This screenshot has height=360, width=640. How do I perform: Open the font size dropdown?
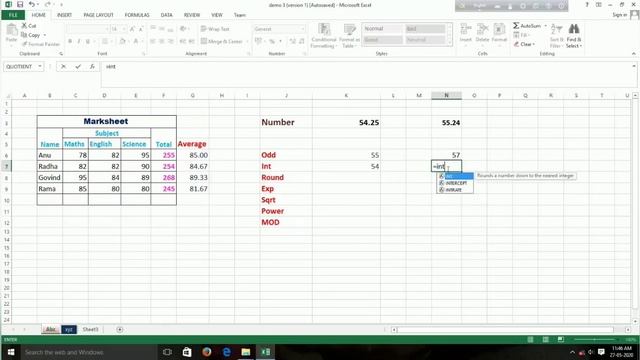[x=124, y=29]
